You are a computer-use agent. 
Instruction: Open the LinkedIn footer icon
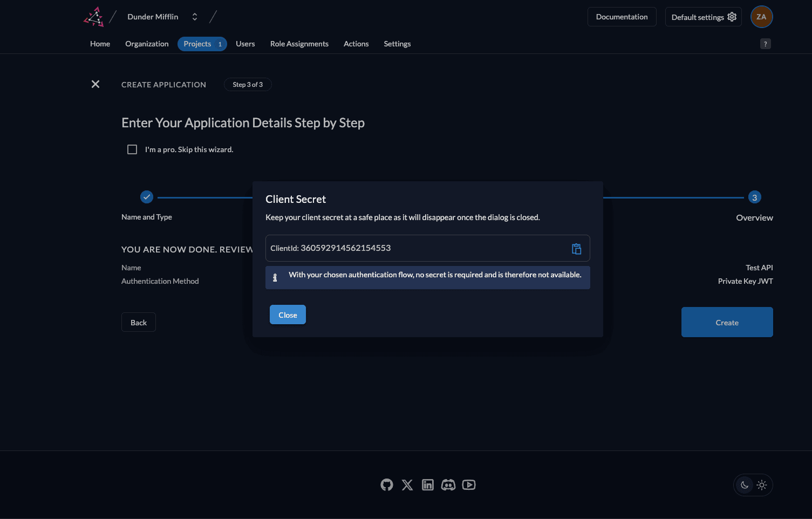coord(428,485)
